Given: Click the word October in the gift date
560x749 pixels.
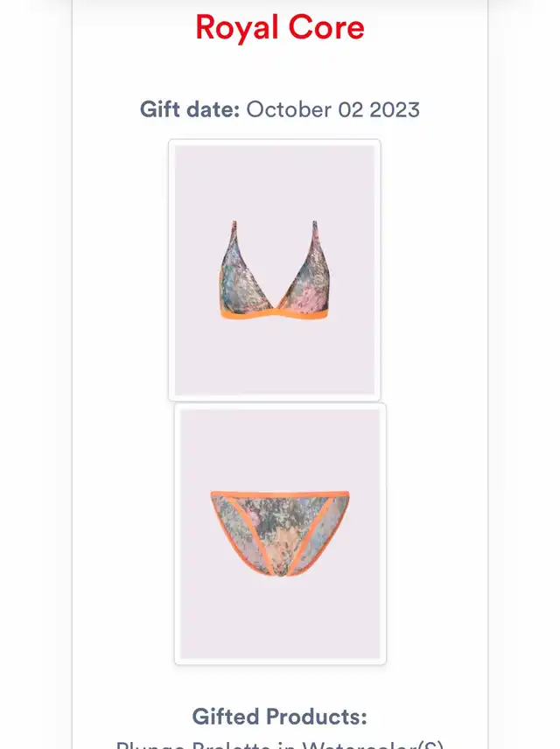Looking at the screenshot, I should [289, 109].
